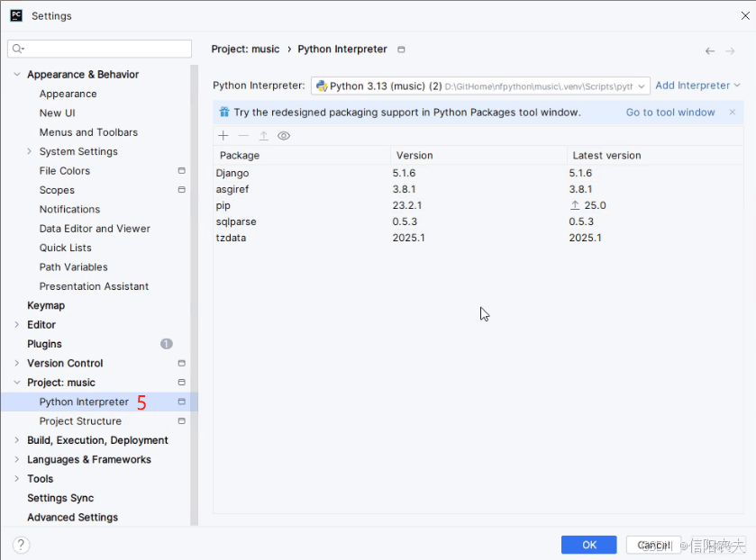
Task: Navigate back with the left arrow
Action: pyautogui.click(x=710, y=51)
